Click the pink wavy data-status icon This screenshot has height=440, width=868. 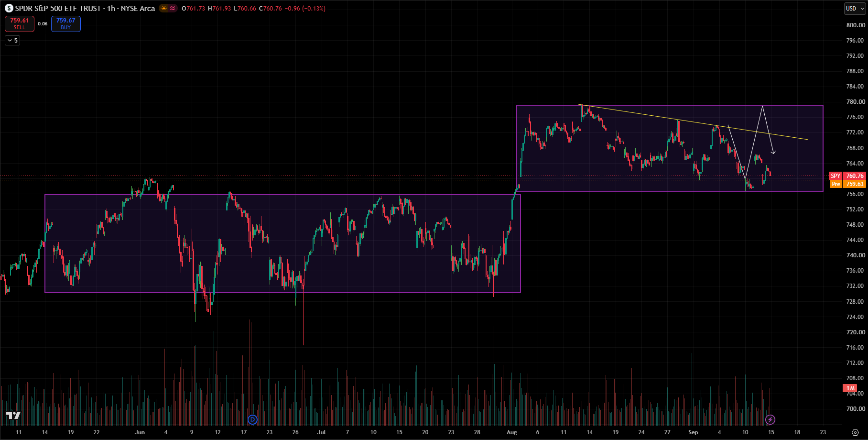173,8
